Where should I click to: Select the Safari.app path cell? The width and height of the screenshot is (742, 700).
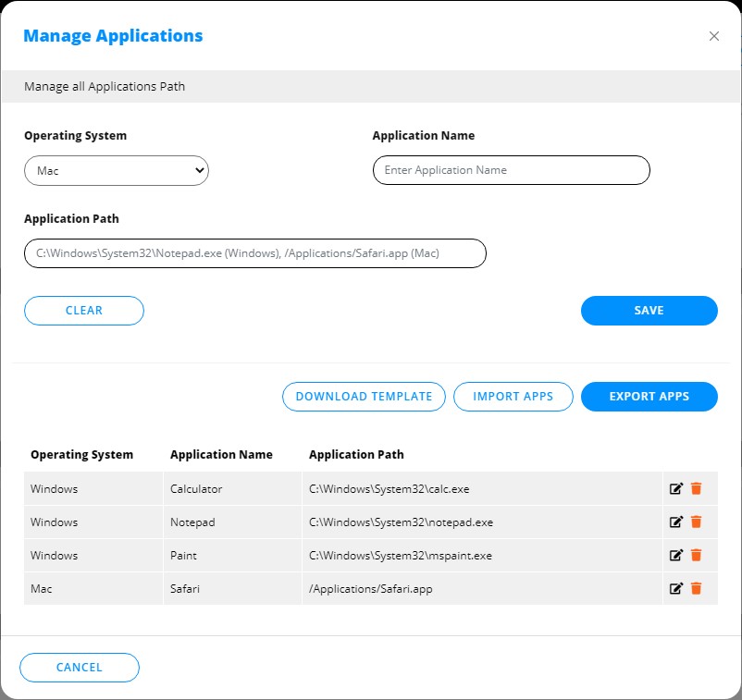(x=371, y=589)
